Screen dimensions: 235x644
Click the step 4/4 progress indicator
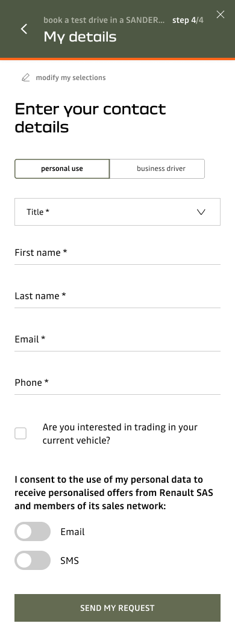click(188, 20)
